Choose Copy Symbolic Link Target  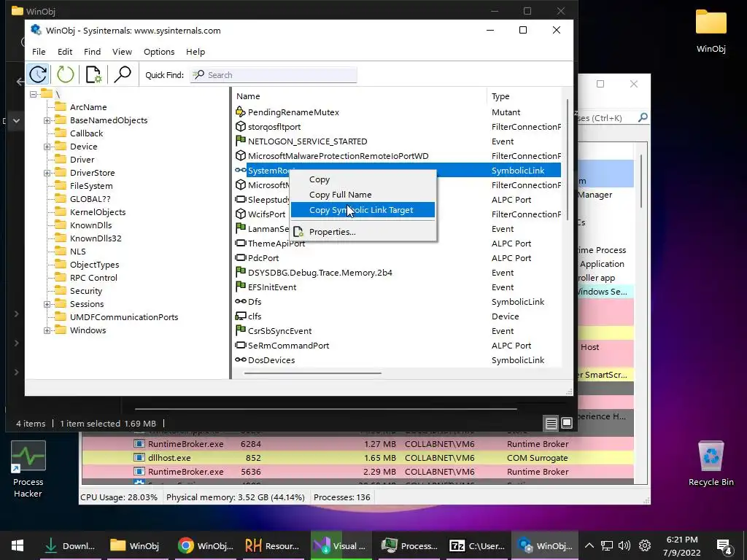coord(363,209)
